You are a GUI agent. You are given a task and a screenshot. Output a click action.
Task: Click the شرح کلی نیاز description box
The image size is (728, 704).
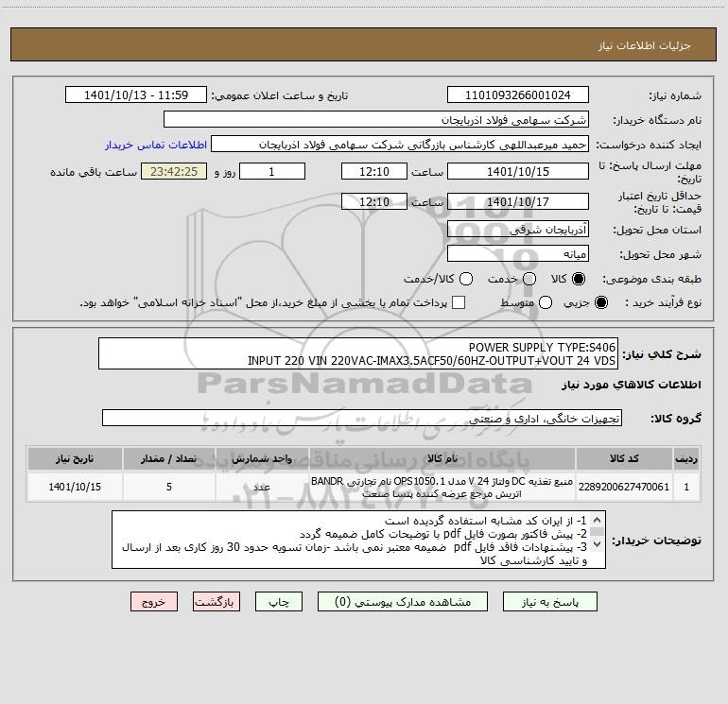tap(358, 353)
